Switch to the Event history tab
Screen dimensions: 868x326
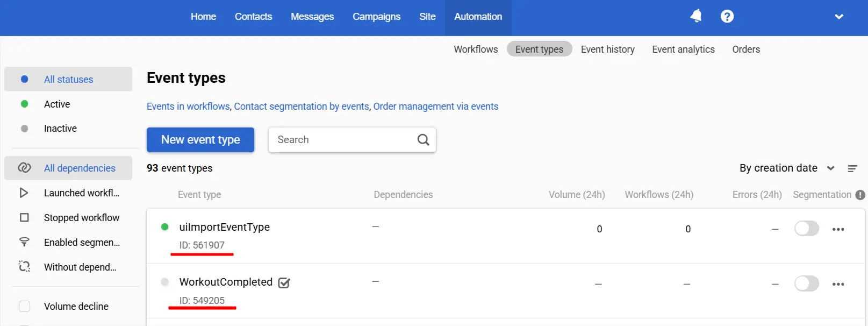[607, 49]
